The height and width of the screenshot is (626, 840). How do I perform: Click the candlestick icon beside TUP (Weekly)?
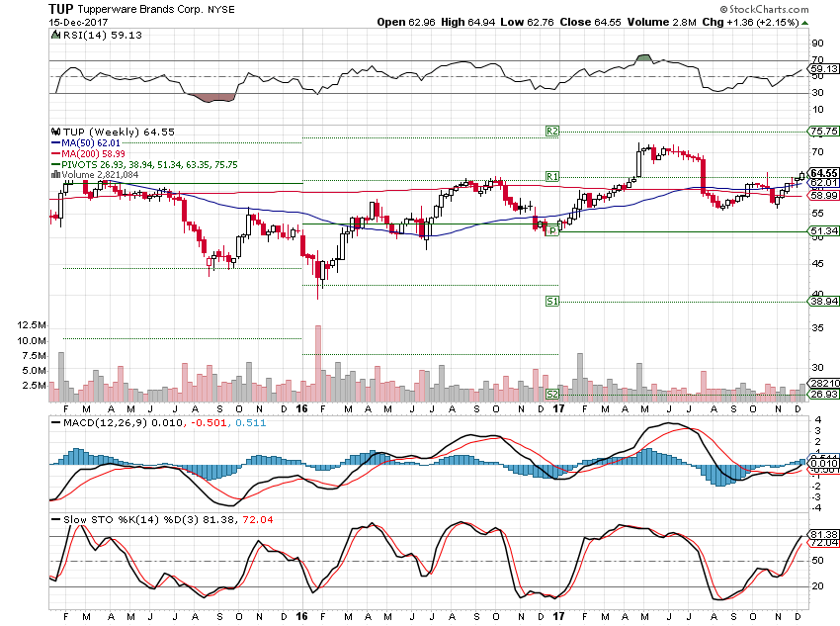click(x=55, y=132)
